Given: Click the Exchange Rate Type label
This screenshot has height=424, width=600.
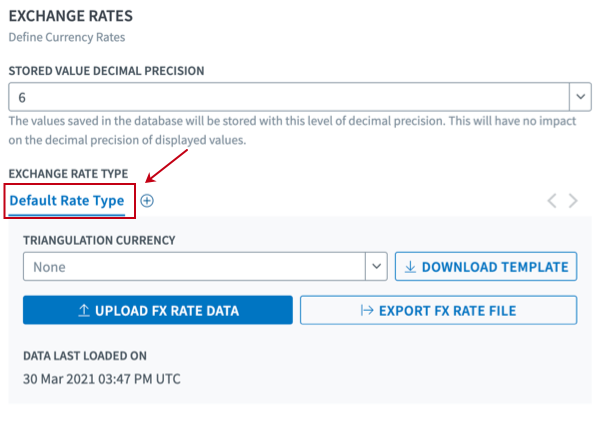Looking at the screenshot, I should point(68,173).
